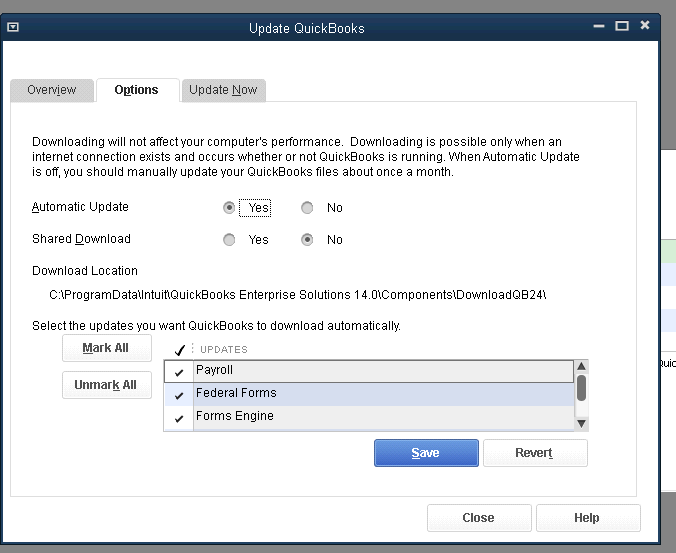Click the updates list scroll up arrow
The width and height of the screenshot is (676, 553).
click(581, 366)
